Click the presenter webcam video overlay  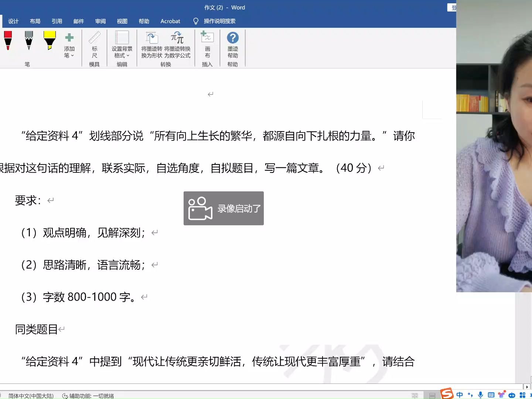pos(494,146)
